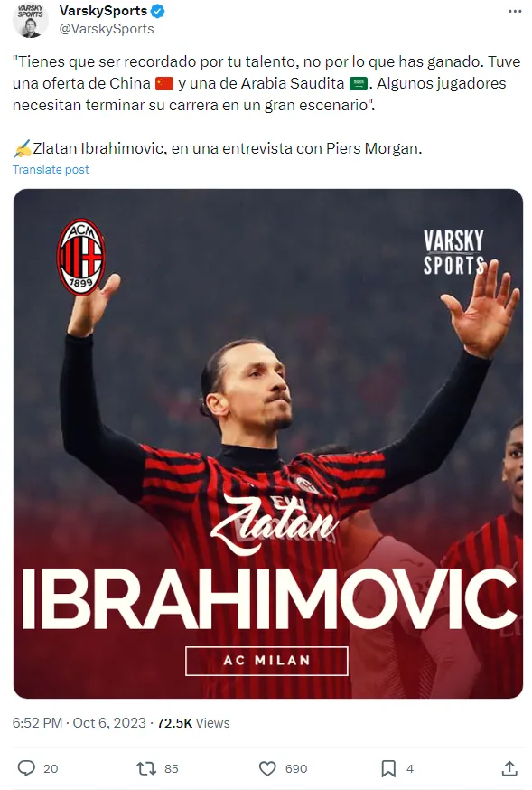The width and height of the screenshot is (532, 790).
Task: Click the 690 likes count
Action: (296, 769)
